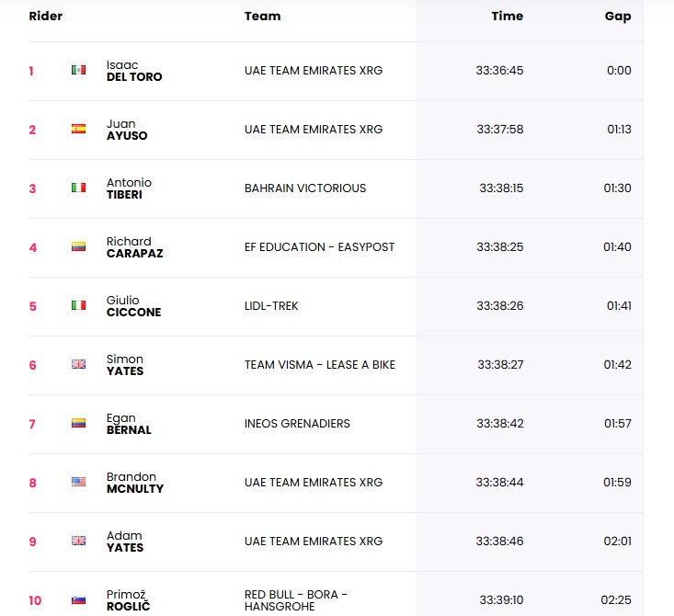Click the American flag next to Brandon McNulty
The height and width of the screenshot is (616, 674).
tap(79, 482)
